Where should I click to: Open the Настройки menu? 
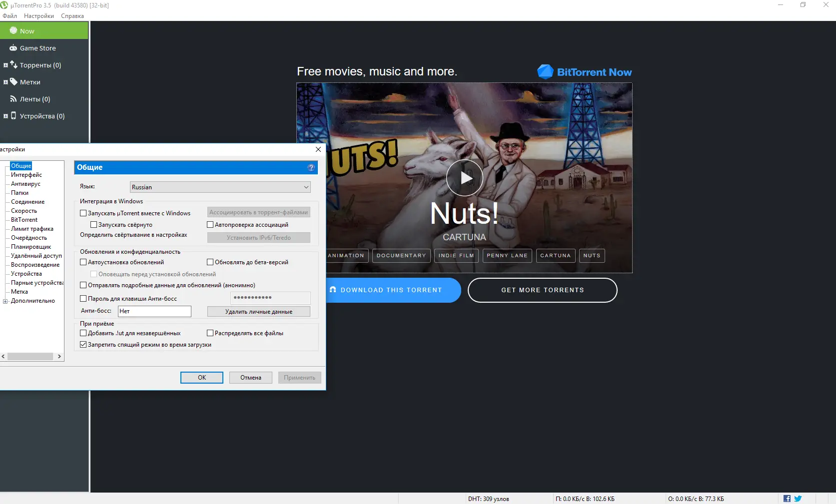(39, 16)
